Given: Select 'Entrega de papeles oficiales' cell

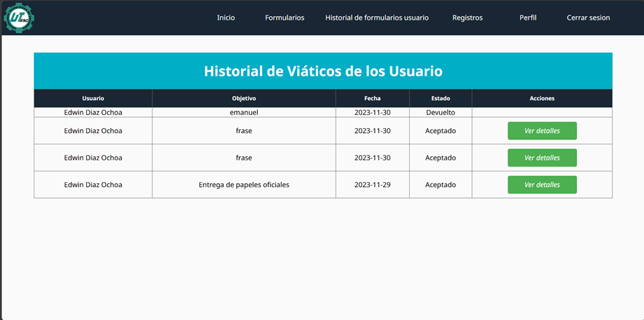Looking at the screenshot, I should point(244,185).
